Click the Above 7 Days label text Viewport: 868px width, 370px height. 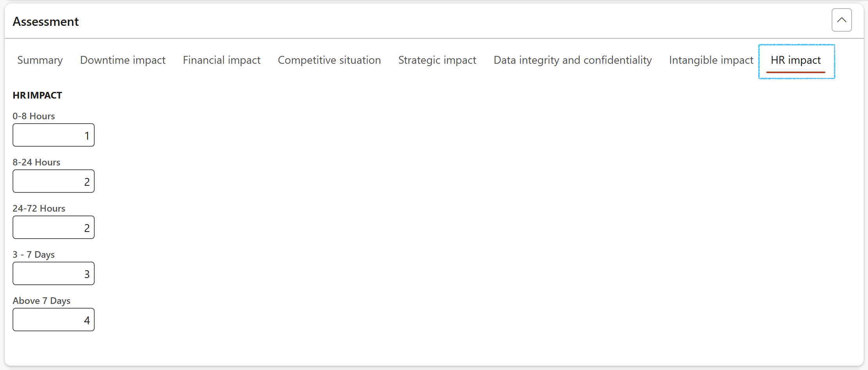pos(41,301)
